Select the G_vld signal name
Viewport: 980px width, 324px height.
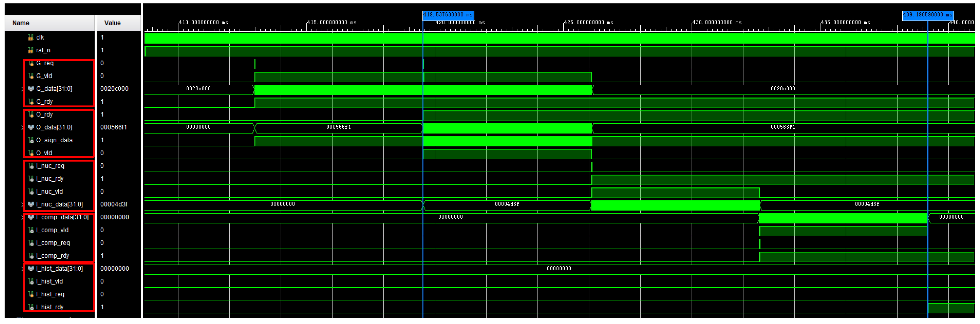(44, 76)
